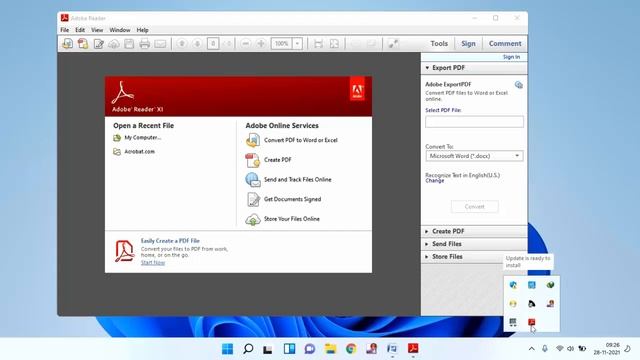The height and width of the screenshot is (360, 640).
Task: Click the volume speaker tray icon
Action: 571,349
